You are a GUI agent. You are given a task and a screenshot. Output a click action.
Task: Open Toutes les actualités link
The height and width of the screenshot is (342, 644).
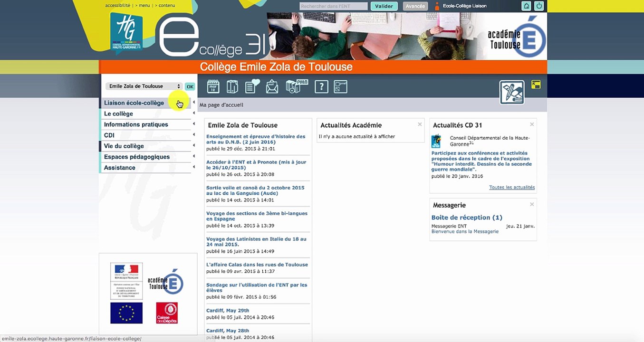pyautogui.click(x=512, y=187)
